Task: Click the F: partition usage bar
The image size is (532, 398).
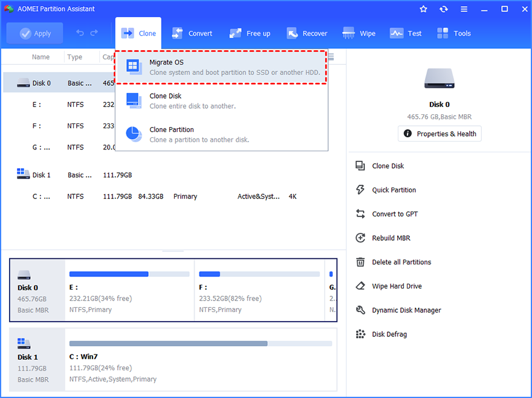Action: click(x=259, y=274)
